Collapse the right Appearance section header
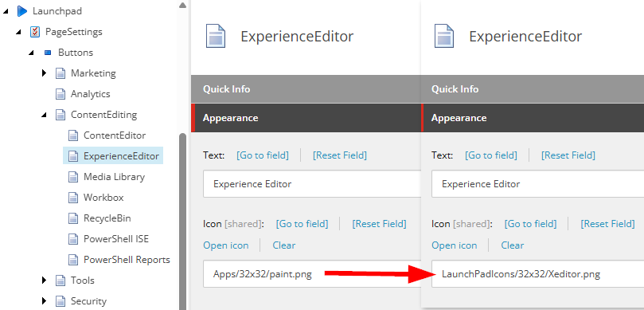Screen dimensions: 644x310 tap(533, 118)
